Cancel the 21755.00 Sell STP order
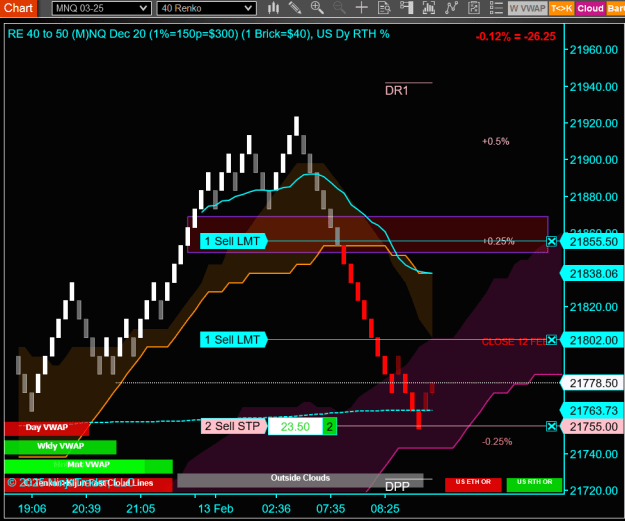Viewport: 625px width, 521px height. click(552, 427)
